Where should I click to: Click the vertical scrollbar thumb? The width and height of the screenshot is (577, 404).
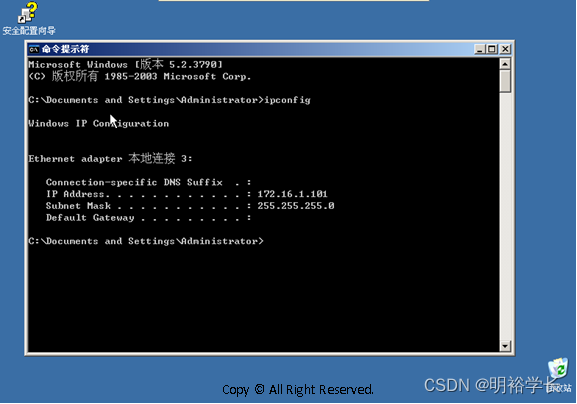tap(505, 81)
